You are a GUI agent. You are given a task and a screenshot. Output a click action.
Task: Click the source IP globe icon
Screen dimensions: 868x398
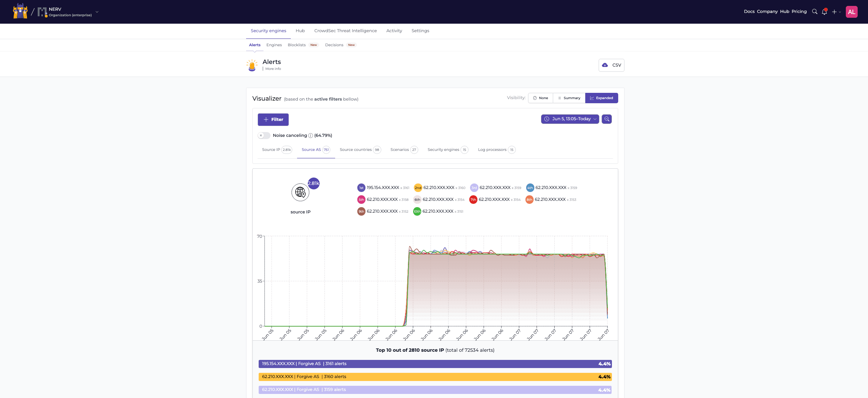(x=300, y=192)
